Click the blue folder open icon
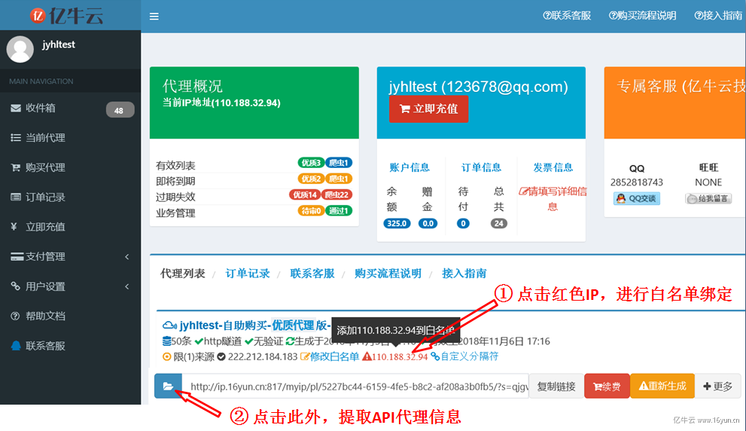This screenshot has width=746, height=431. (x=168, y=386)
